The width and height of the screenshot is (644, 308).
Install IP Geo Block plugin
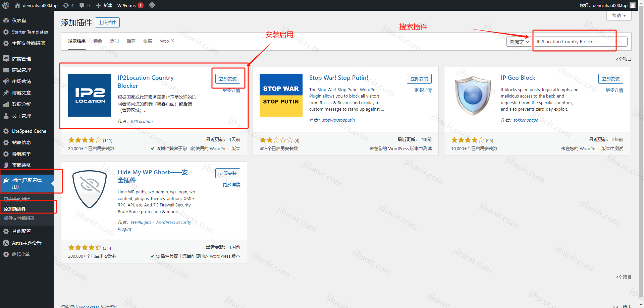pyautogui.click(x=611, y=79)
